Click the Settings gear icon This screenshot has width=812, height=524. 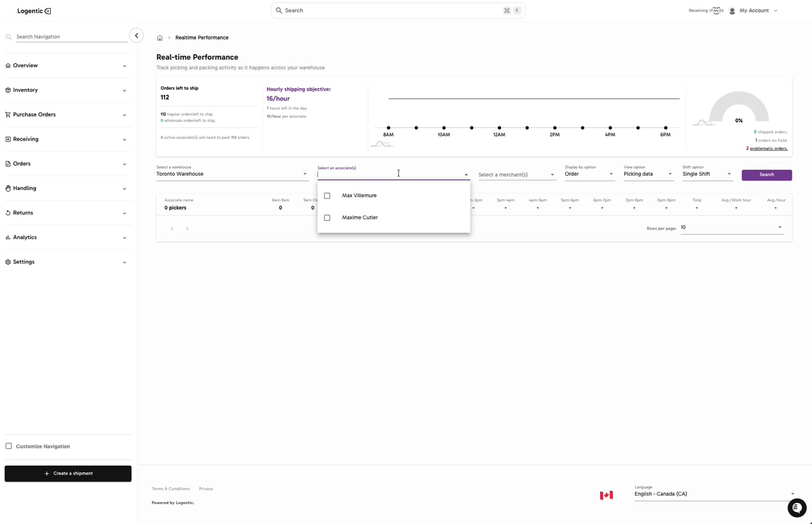(8, 262)
